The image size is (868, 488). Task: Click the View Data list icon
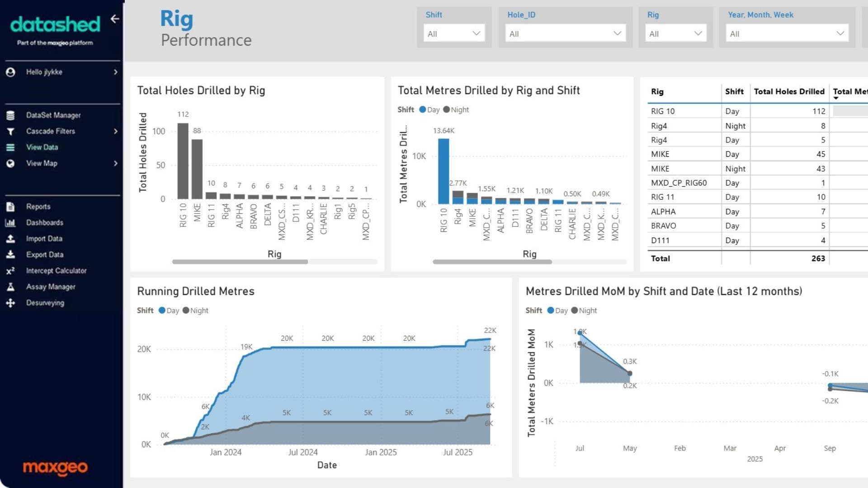[11, 147]
